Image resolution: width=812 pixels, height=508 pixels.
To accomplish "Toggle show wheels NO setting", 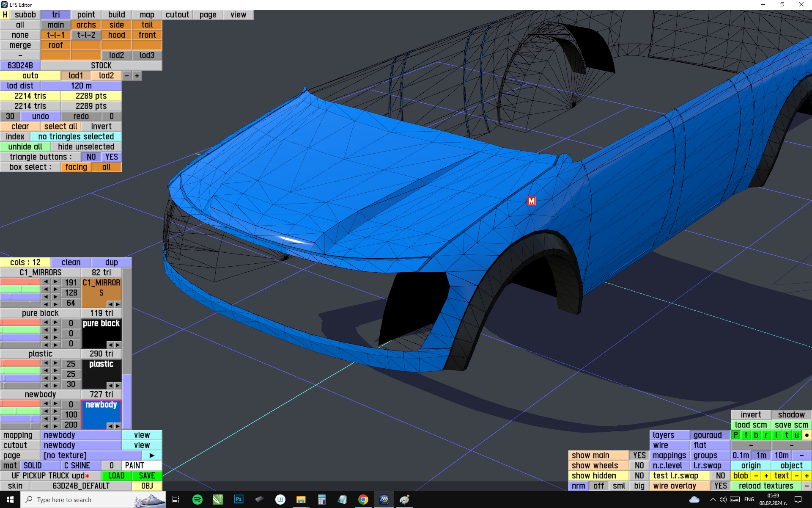I will click(639, 466).
